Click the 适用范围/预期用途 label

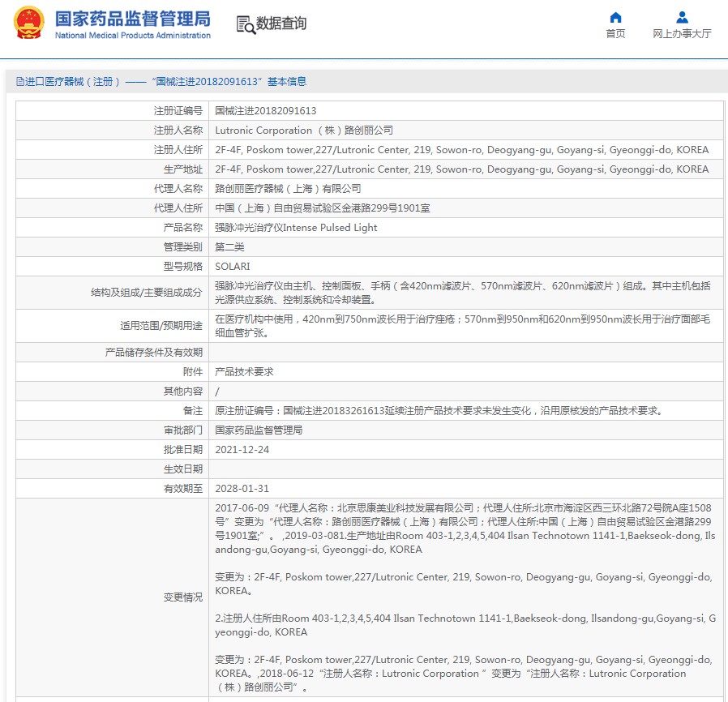tap(161, 327)
